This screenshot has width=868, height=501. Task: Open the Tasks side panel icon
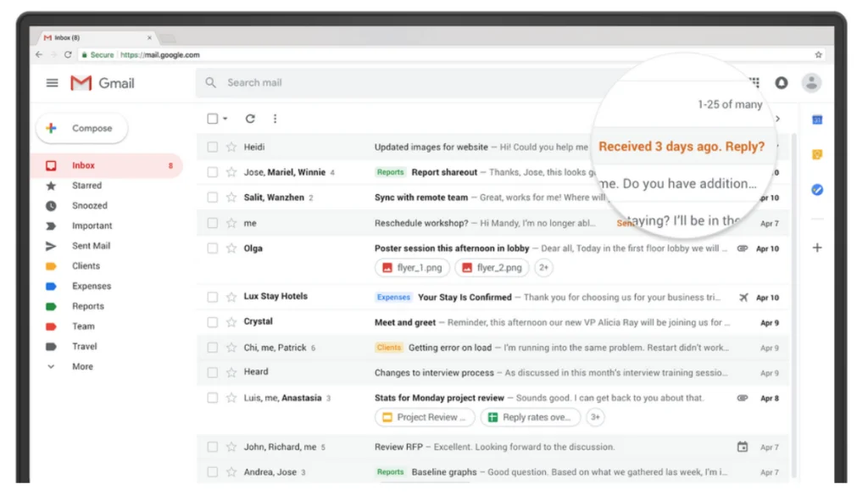(x=817, y=191)
